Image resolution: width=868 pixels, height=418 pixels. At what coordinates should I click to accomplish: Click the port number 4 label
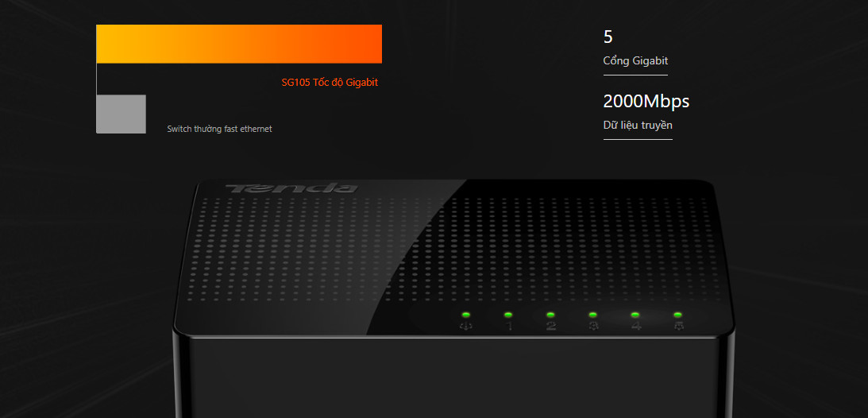tap(636, 326)
